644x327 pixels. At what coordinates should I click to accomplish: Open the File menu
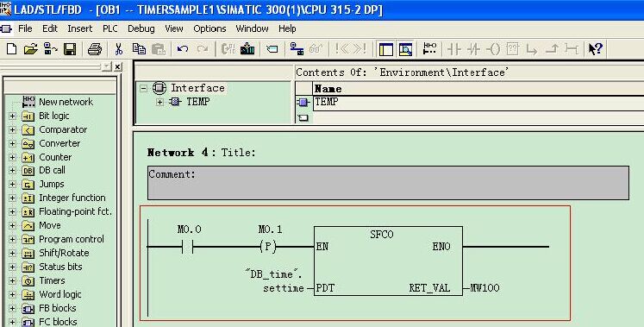click(25, 28)
